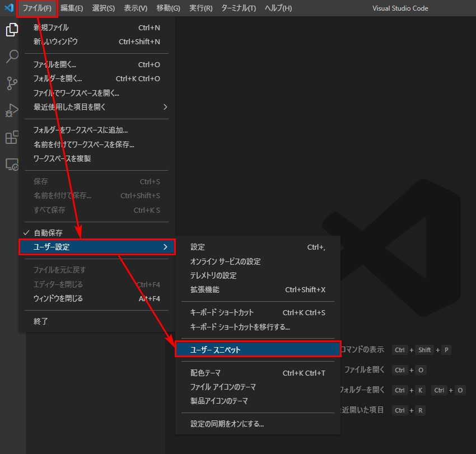Open the ターミナル(T) menu
The image size is (476, 454).
click(x=239, y=8)
